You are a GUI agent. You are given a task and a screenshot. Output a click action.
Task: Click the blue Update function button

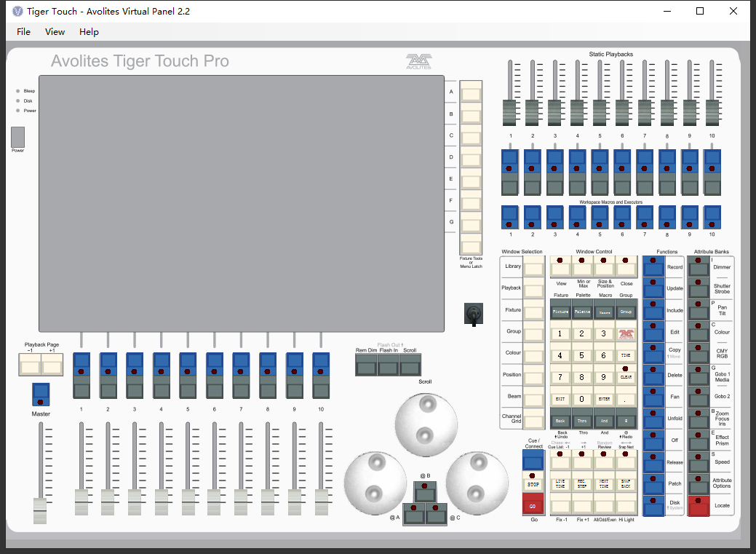(653, 288)
